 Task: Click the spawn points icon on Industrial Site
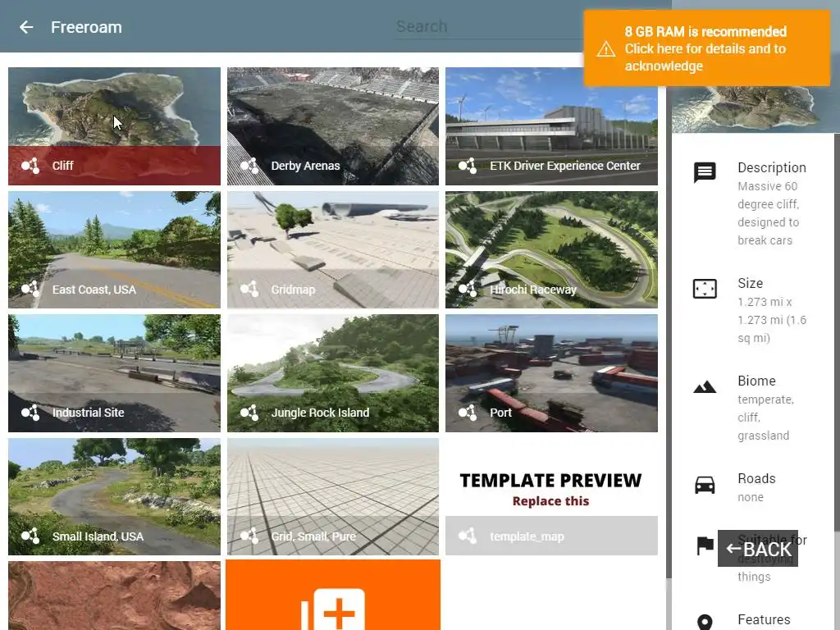30,413
